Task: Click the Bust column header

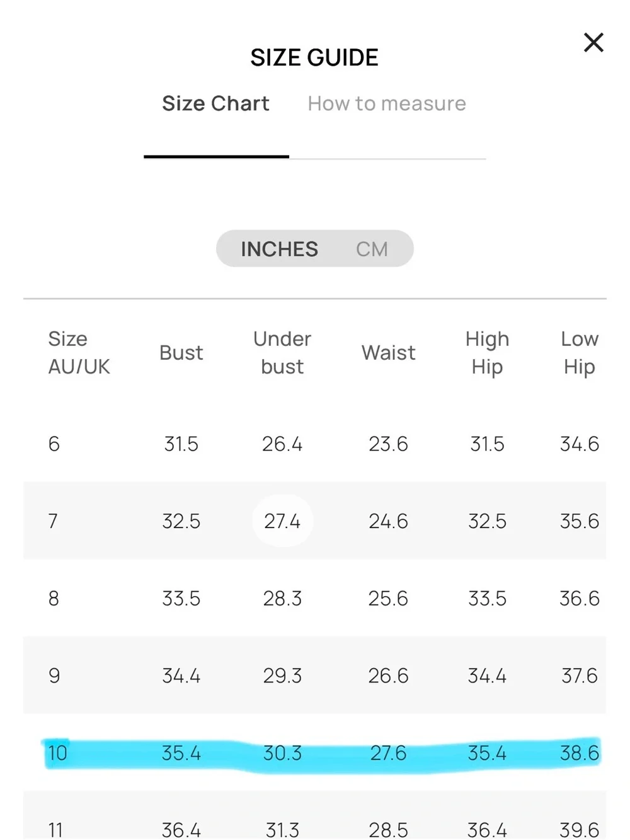Action: pos(181,353)
